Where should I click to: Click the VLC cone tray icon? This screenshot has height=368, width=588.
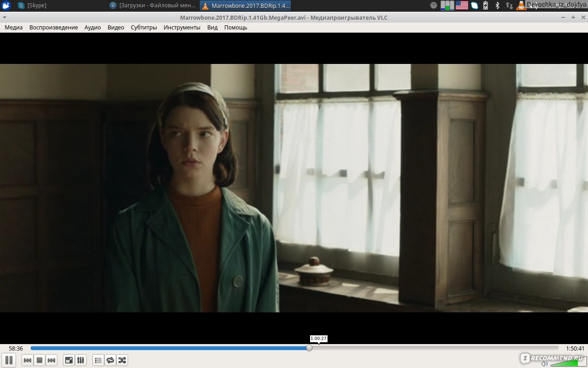pyautogui.click(x=521, y=6)
